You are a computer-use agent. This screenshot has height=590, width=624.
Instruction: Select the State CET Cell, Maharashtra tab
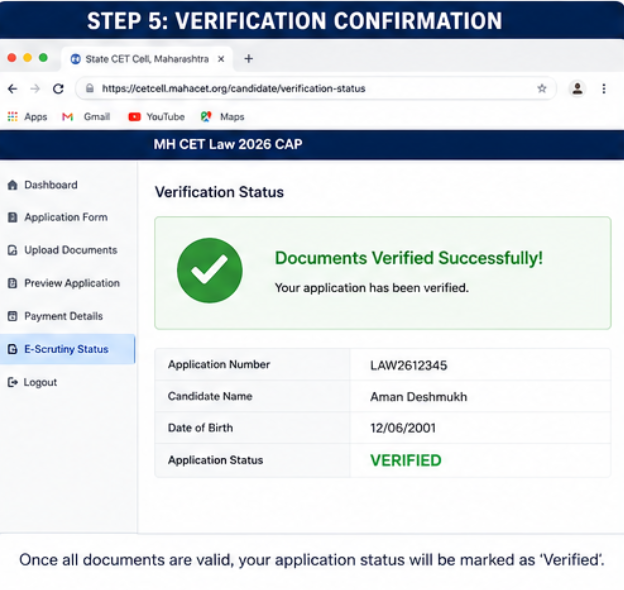coord(147,59)
